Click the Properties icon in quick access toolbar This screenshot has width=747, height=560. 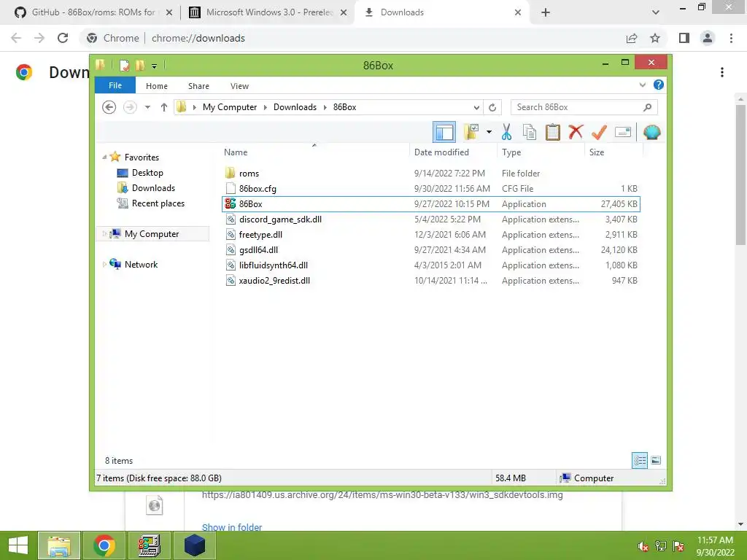(124, 65)
